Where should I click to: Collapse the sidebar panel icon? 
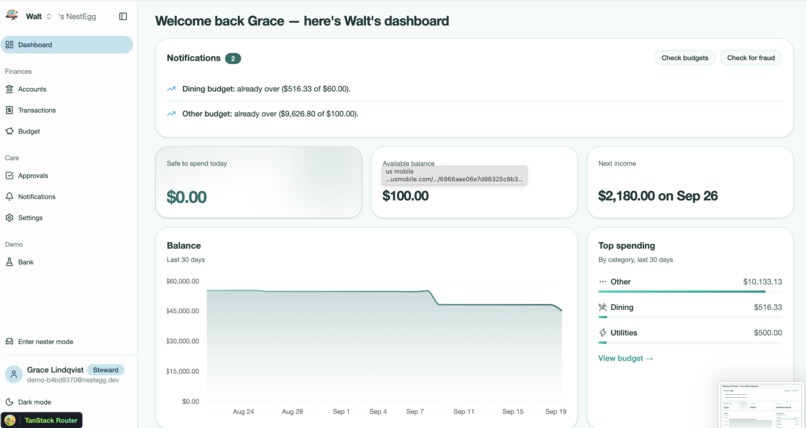(123, 16)
